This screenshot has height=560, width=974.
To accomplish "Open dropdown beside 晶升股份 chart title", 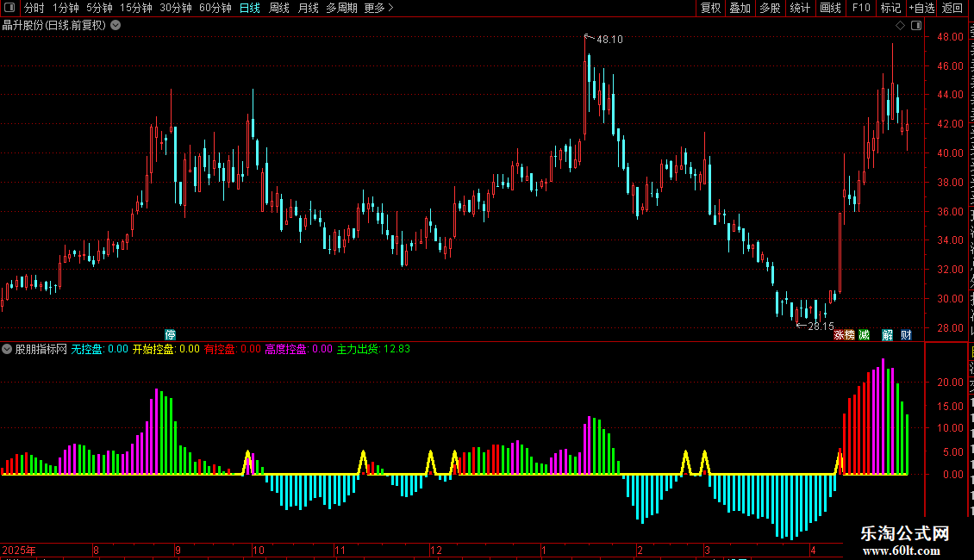I will pyautogui.click(x=116, y=26).
